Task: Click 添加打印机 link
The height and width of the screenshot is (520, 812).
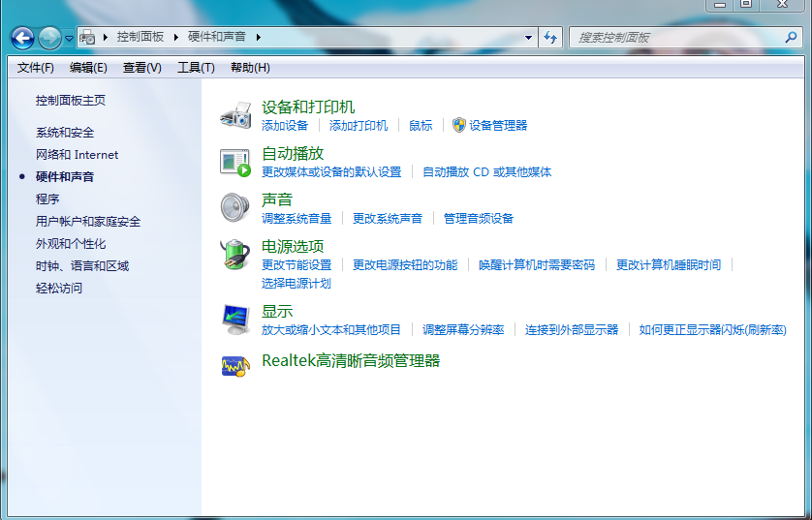Action: pos(359,125)
